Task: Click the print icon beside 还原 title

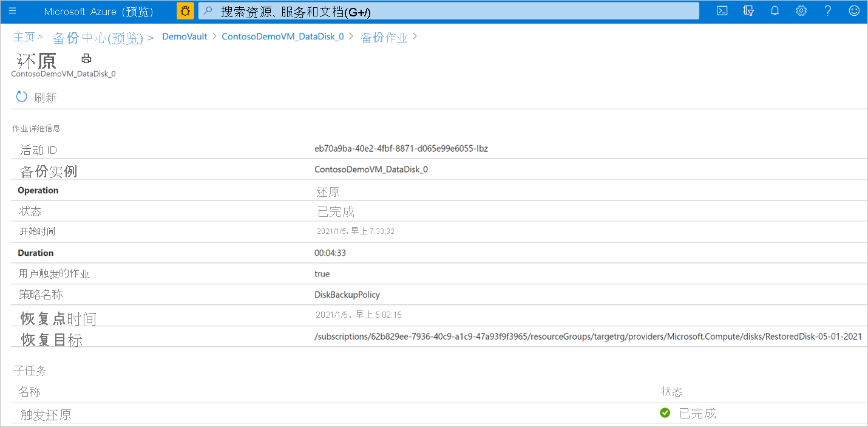Action: pos(87,58)
